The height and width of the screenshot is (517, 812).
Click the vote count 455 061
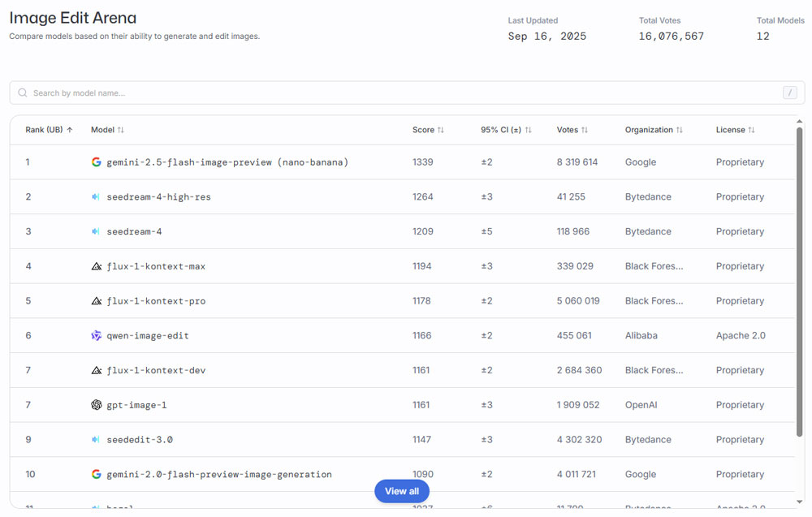coord(574,335)
